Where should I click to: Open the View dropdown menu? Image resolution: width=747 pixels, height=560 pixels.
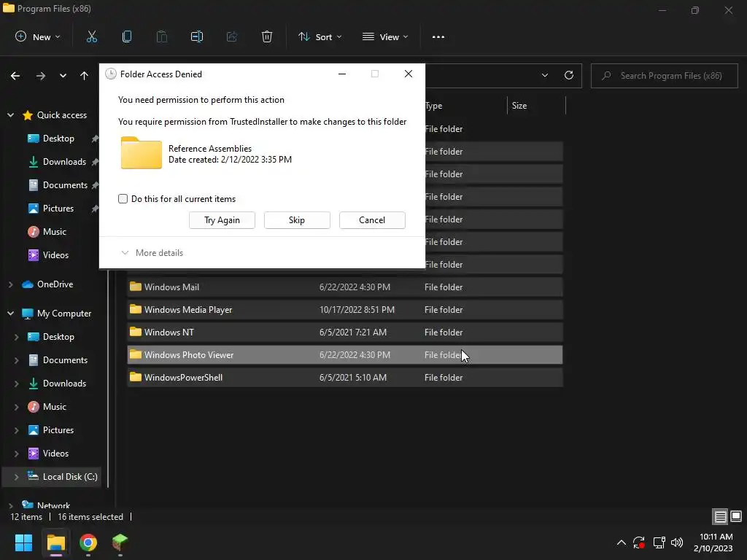(385, 36)
